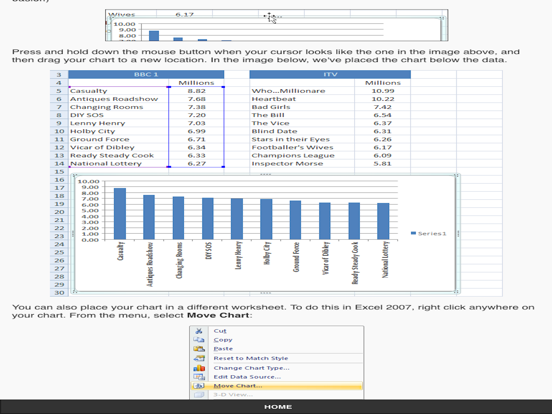Click the National Lottery bar in the chart
552x414 pixels.
coord(383,221)
